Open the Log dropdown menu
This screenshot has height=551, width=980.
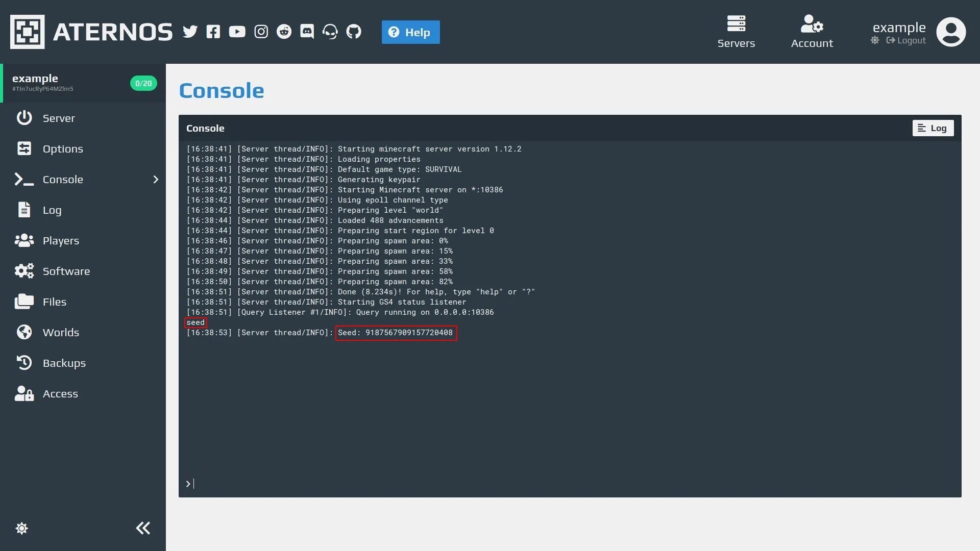click(x=933, y=128)
